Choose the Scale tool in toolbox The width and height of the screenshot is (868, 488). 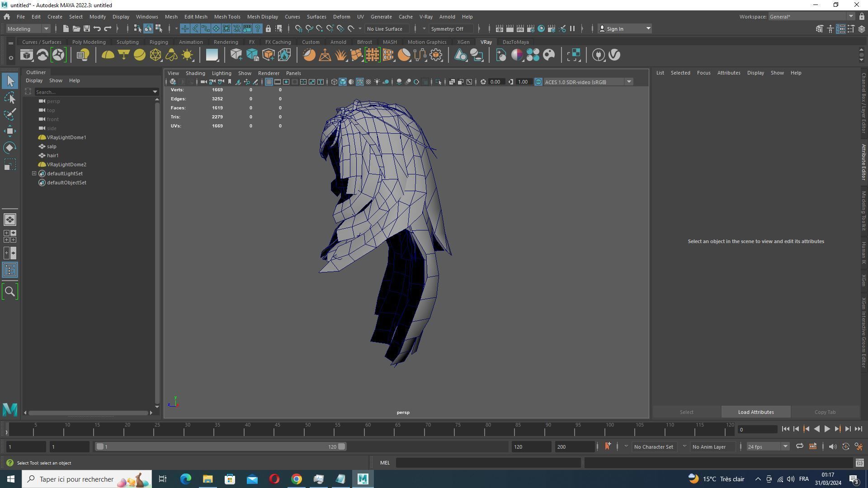10,164
